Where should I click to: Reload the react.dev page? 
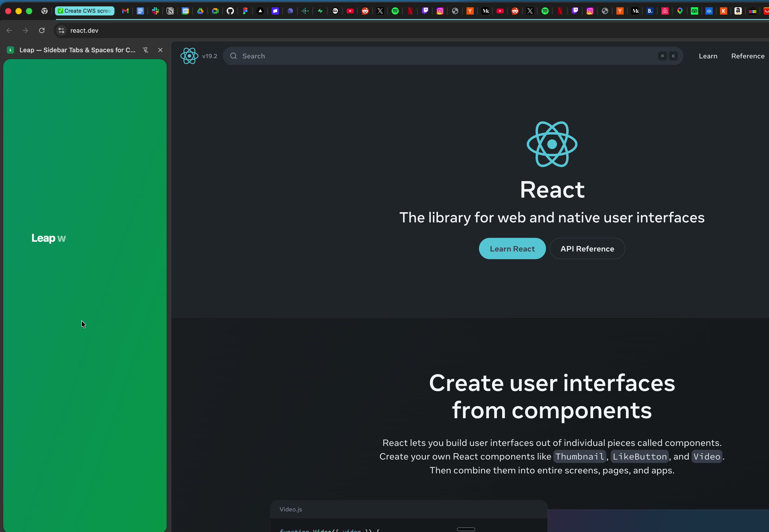42,30
